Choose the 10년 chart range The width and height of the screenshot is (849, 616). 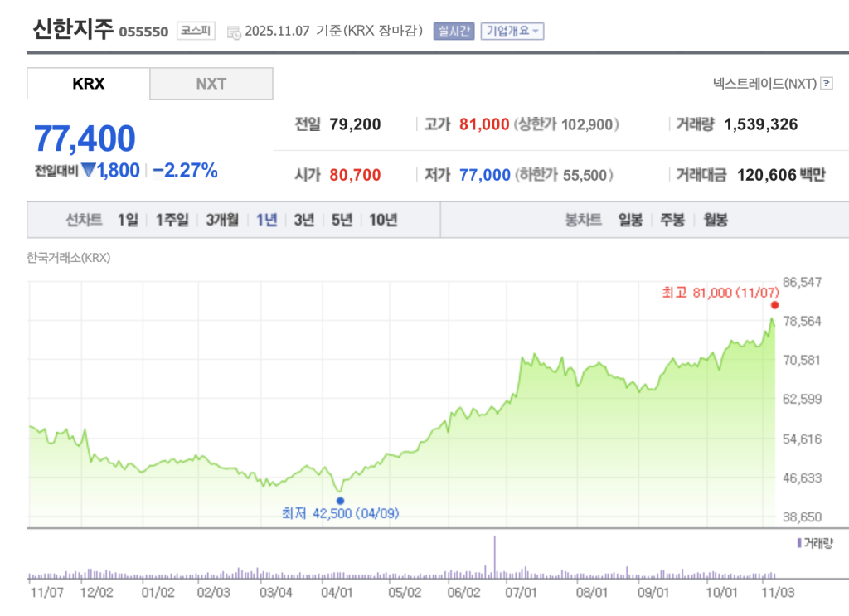click(x=383, y=220)
